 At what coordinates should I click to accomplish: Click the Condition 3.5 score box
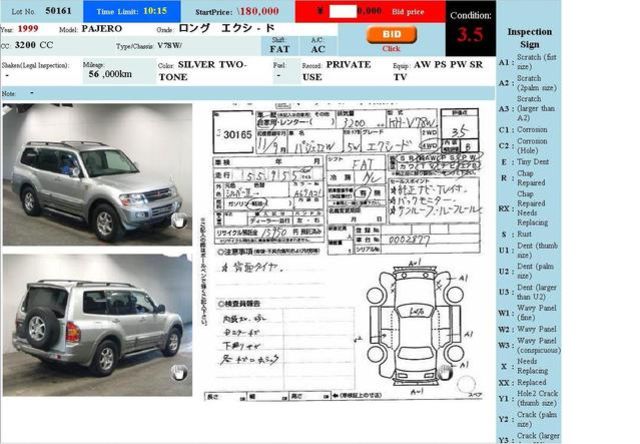tap(471, 28)
